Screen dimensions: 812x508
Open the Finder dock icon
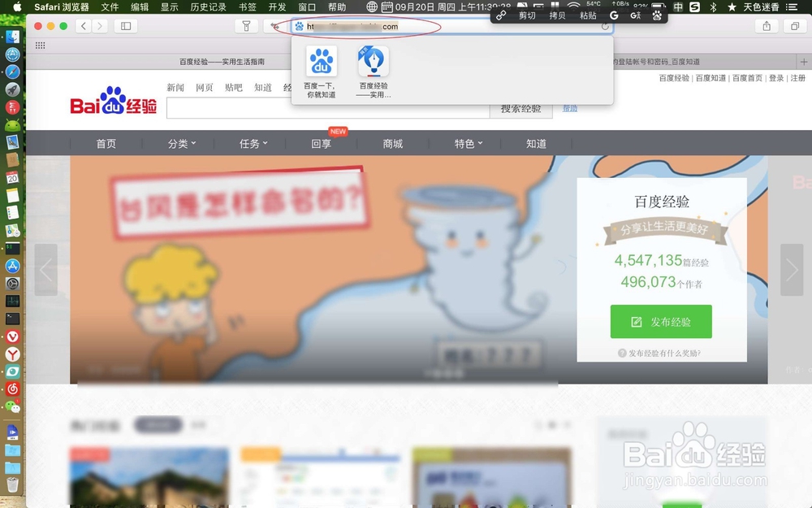click(x=12, y=37)
